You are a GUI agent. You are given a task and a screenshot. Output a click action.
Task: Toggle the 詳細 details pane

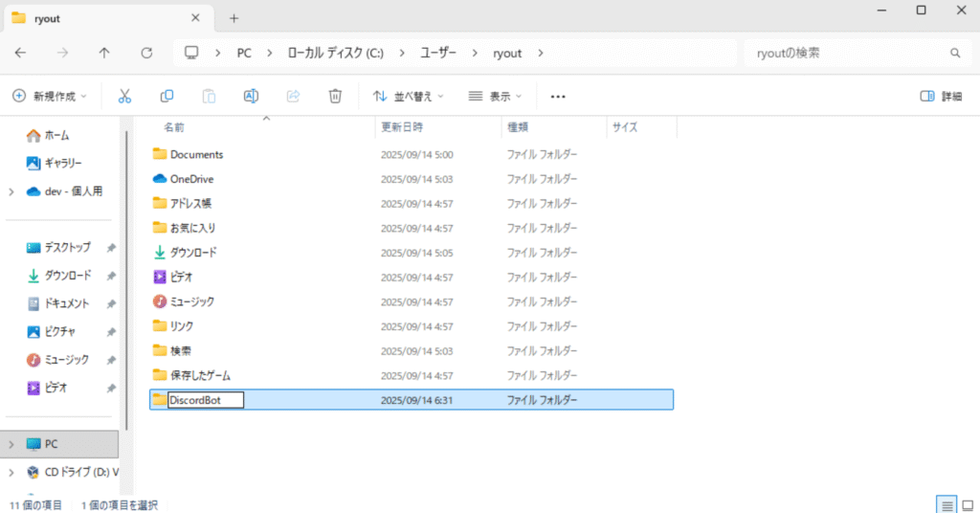[x=941, y=96]
